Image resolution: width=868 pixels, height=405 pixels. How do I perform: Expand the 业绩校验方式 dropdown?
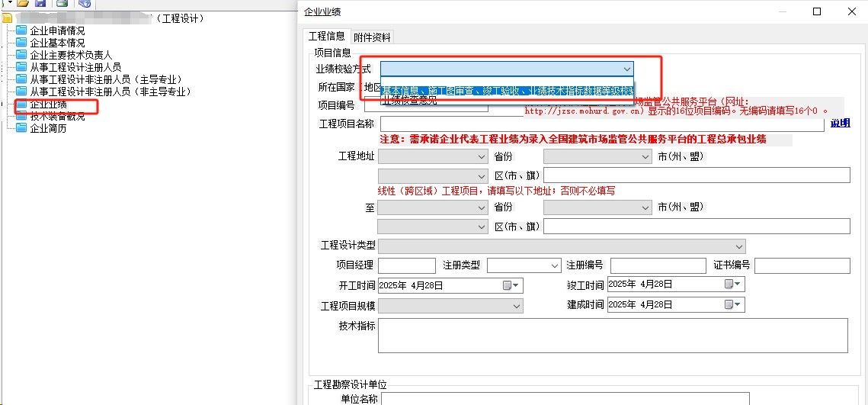[x=626, y=69]
